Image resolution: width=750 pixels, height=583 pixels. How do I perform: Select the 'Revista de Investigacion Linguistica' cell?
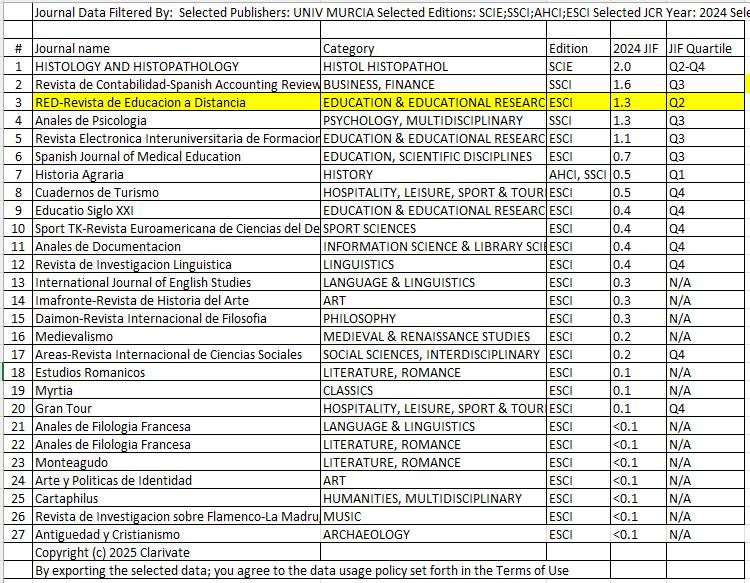point(176,264)
